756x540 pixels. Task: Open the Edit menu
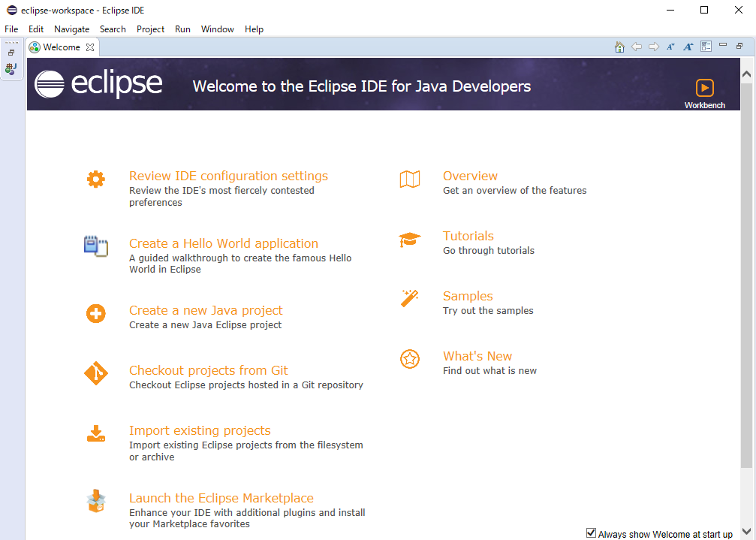[36, 29]
